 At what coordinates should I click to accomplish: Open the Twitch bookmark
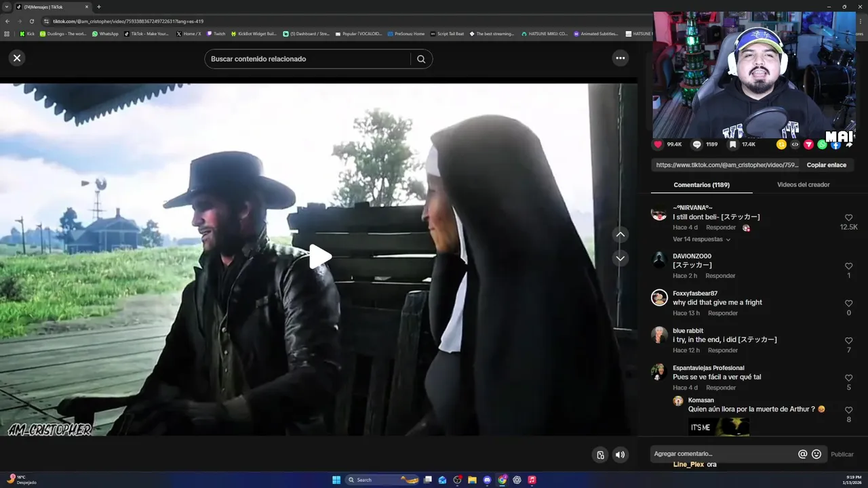point(216,33)
